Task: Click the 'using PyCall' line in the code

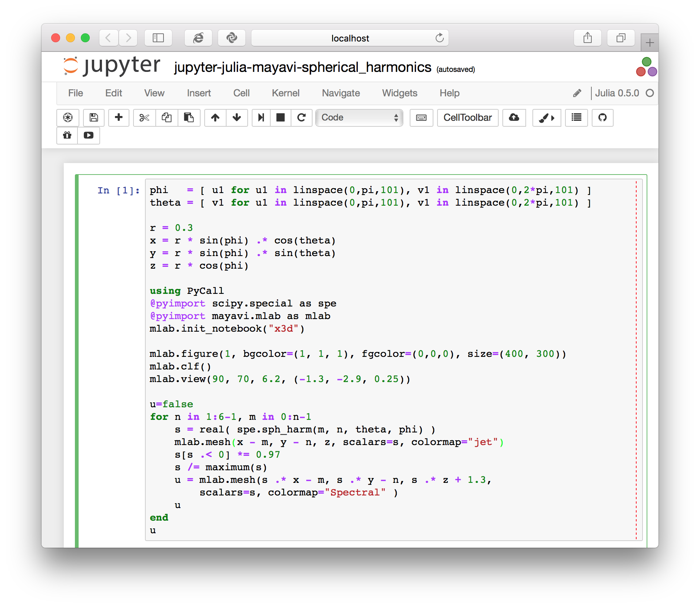Action: click(187, 291)
